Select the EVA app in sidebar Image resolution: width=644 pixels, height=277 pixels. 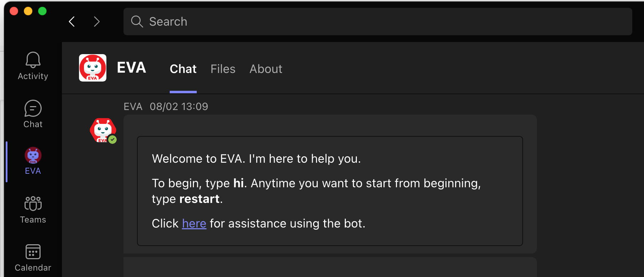[x=33, y=156]
